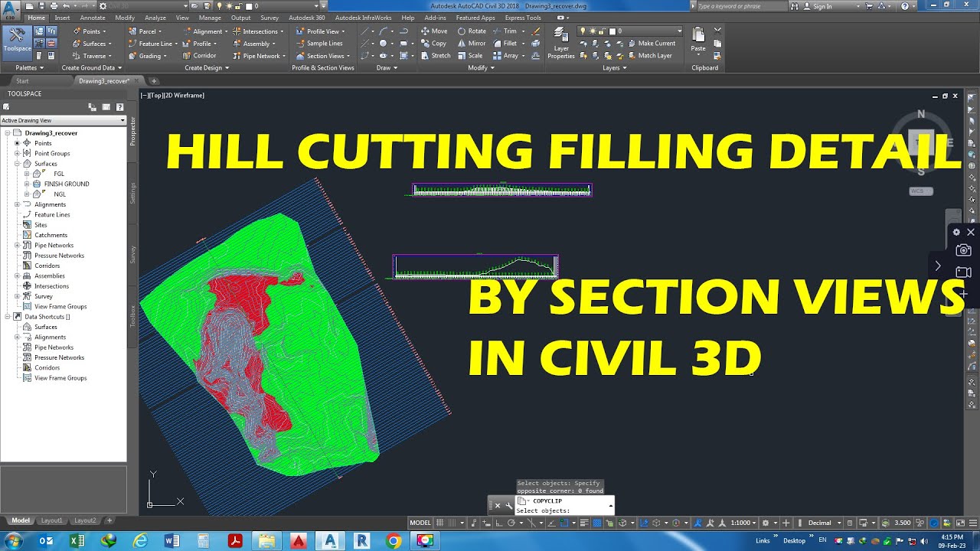980x551 pixels.
Task: Open the Analyze ribbon tab
Action: 155,18
